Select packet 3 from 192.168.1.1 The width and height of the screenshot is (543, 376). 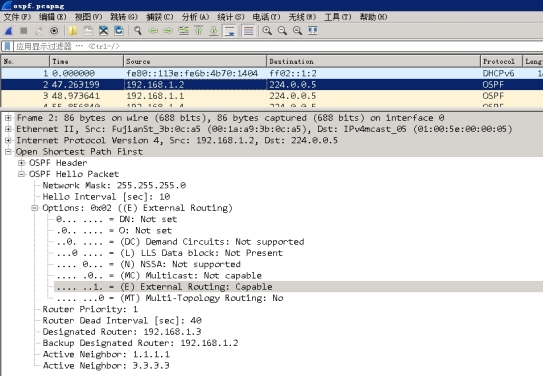[272, 96]
